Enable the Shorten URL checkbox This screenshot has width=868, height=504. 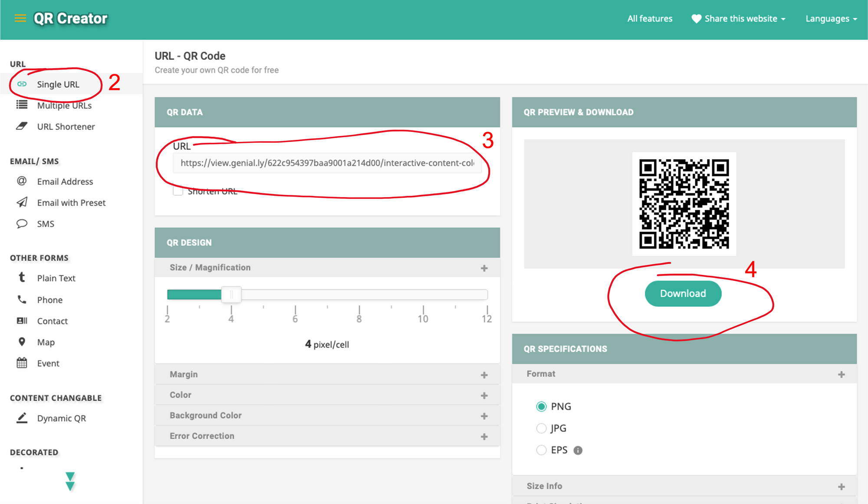click(178, 191)
